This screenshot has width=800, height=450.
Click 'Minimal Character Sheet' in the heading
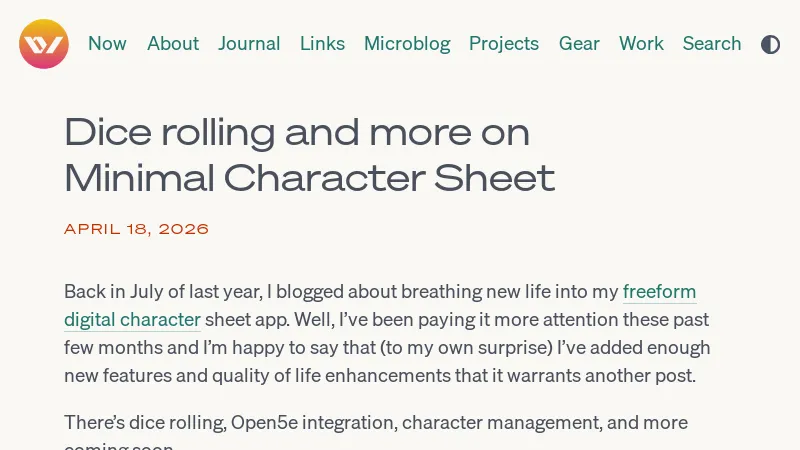[309, 178]
